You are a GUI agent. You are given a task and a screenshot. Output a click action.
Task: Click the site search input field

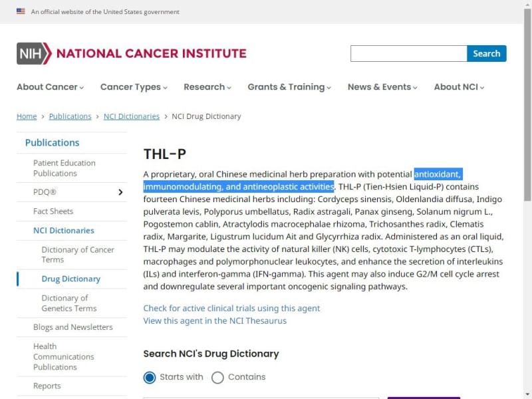point(408,54)
